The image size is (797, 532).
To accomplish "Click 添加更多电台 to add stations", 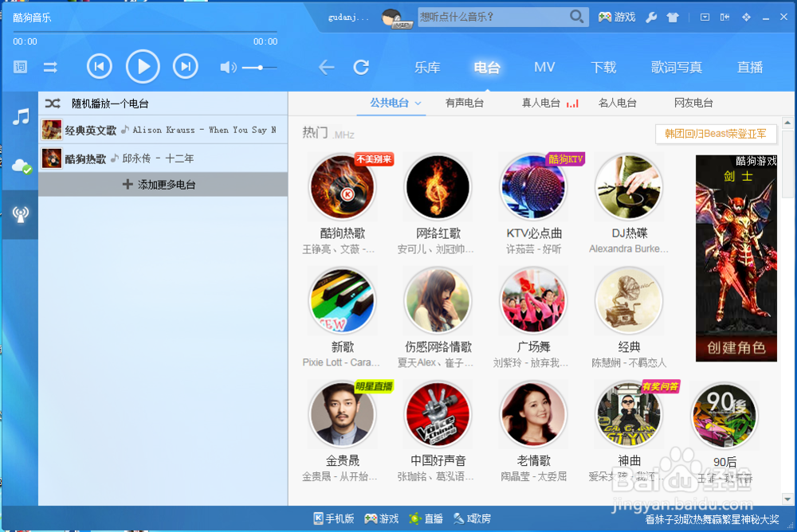I will [x=163, y=184].
